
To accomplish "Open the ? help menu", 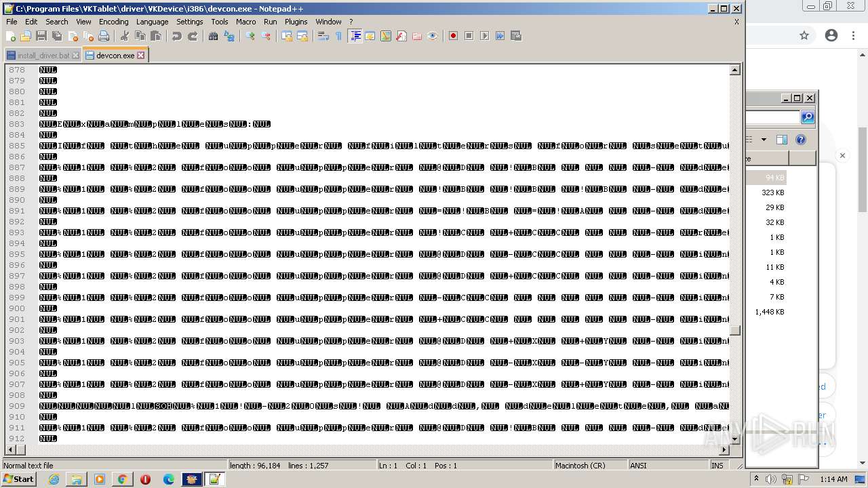I will [351, 22].
